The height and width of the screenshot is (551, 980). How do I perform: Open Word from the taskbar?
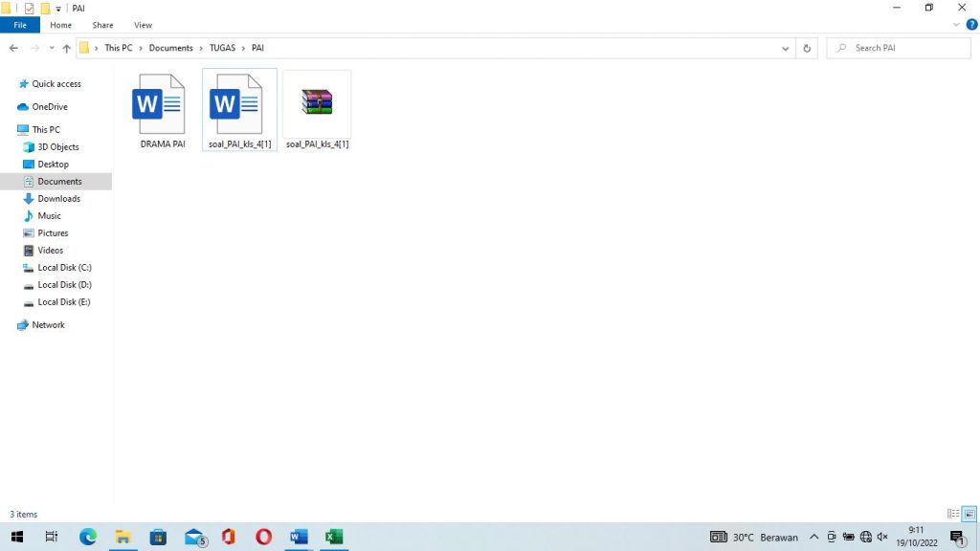click(x=299, y=537)
